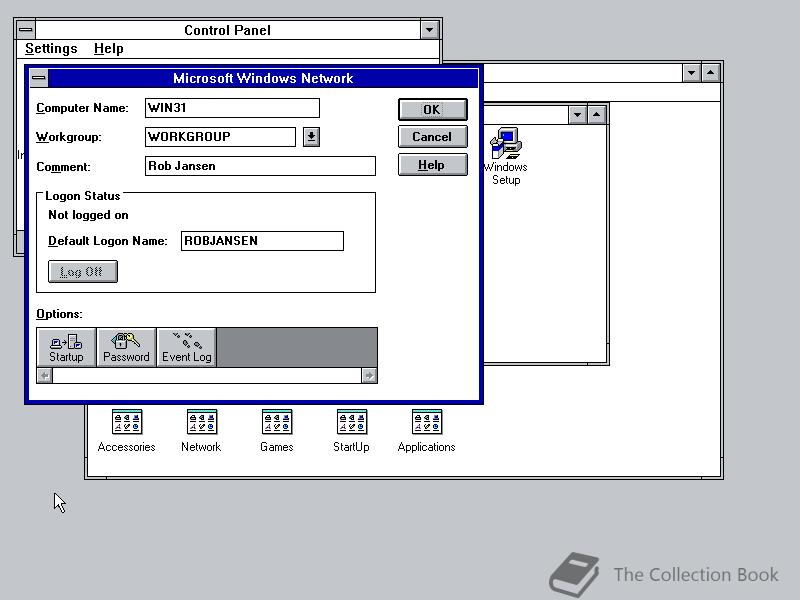
Task: Confirm with the OK button
Action: click(432, 110)
